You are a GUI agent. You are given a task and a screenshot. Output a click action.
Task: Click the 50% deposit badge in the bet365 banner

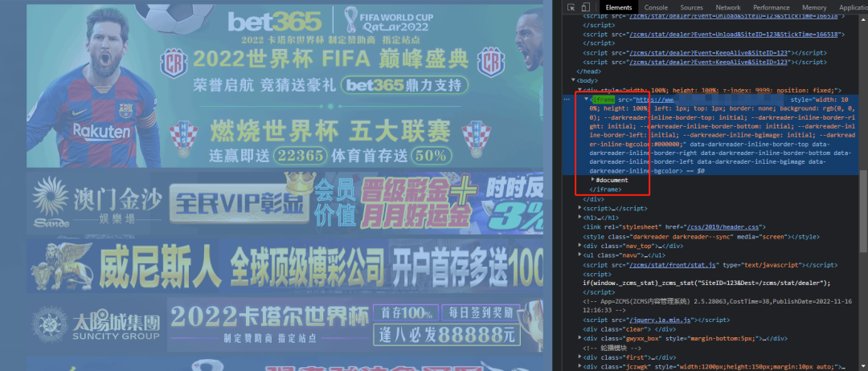[431, 156]
